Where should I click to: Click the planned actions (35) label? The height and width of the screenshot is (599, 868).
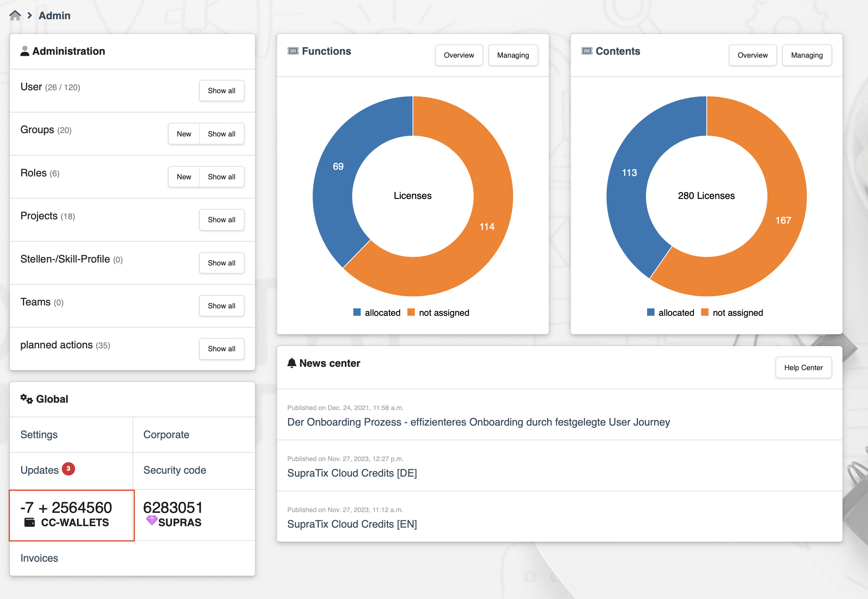pos(65,345)
